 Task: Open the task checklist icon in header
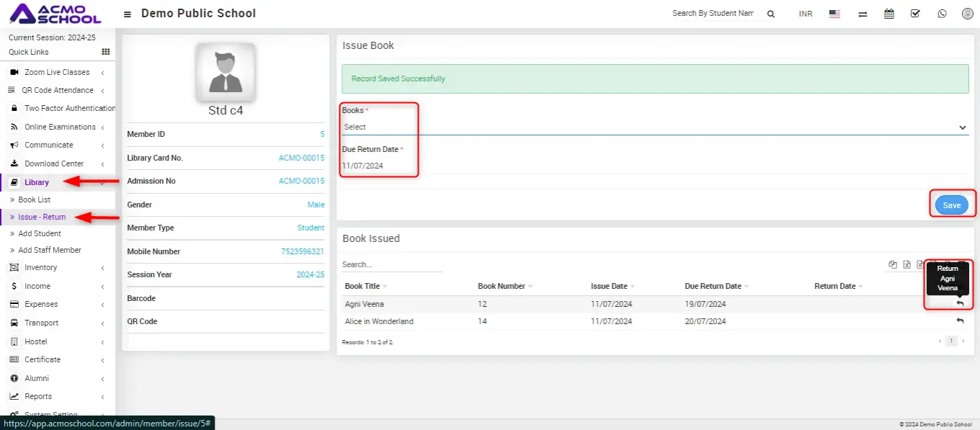click(915, 14)
